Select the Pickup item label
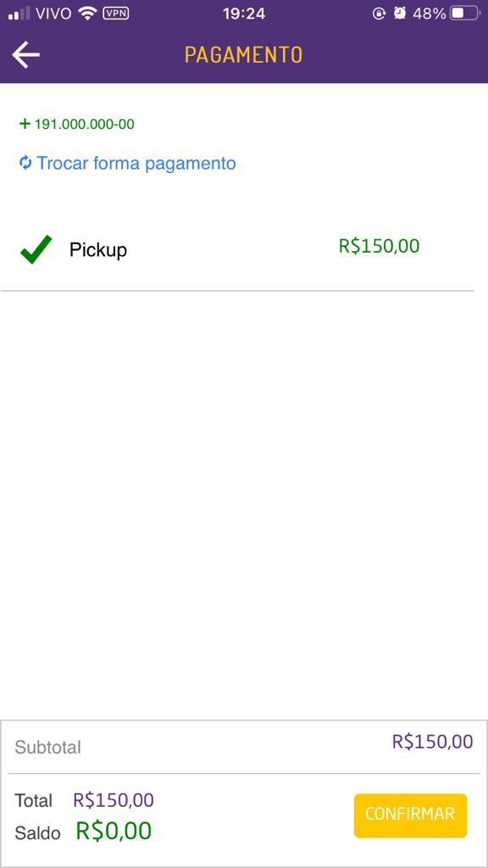 pyautogui.click(x=98, y=250)
